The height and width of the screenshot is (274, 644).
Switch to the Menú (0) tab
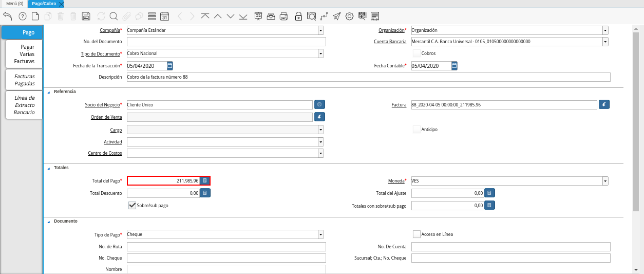pyautogui.click(x=14, y=4)
